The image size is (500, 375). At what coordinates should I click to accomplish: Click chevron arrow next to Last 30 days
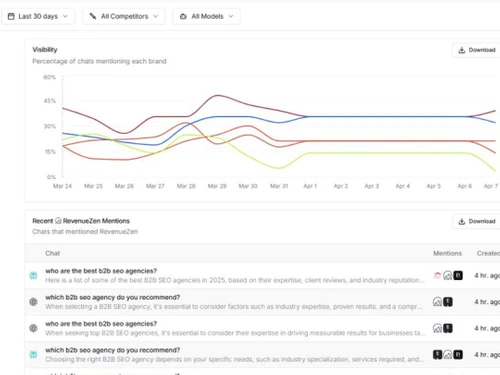point(65,16)
